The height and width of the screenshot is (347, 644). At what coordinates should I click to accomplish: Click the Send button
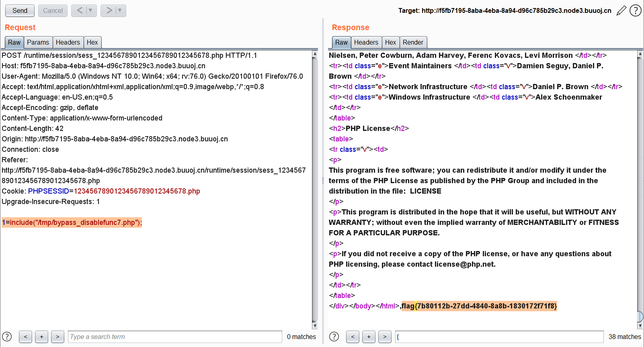point(20,10)
